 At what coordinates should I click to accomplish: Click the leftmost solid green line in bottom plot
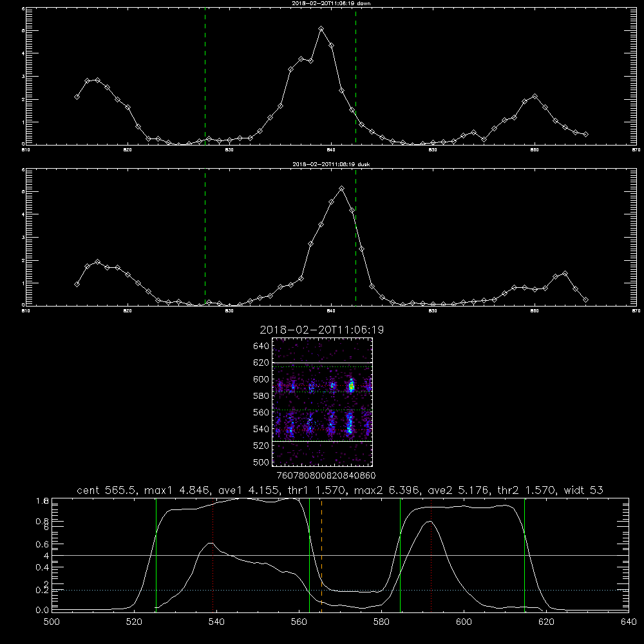156,554
